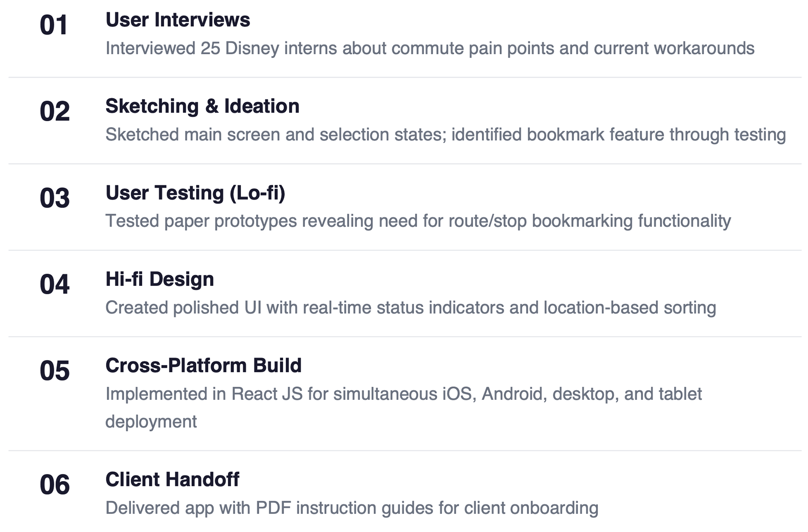
Task: Click the User Testing (Lo-fi) heading
Action: coord(195,193)
